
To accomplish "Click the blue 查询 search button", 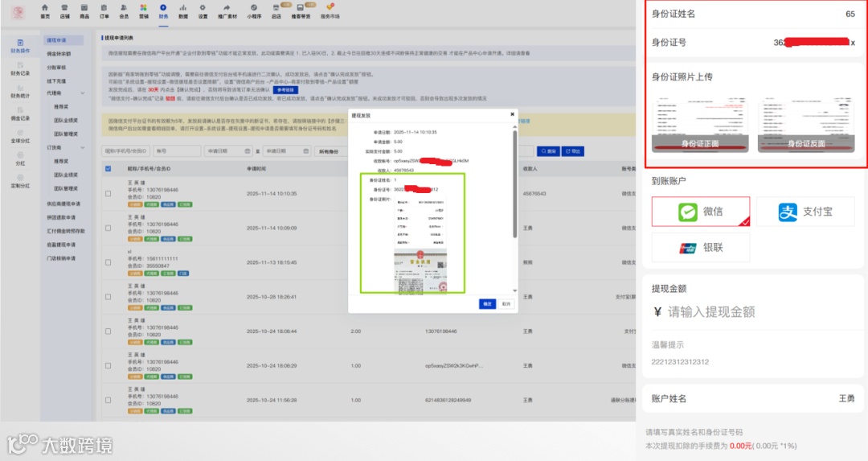I will pyautogui.click(x=548, y=151).
